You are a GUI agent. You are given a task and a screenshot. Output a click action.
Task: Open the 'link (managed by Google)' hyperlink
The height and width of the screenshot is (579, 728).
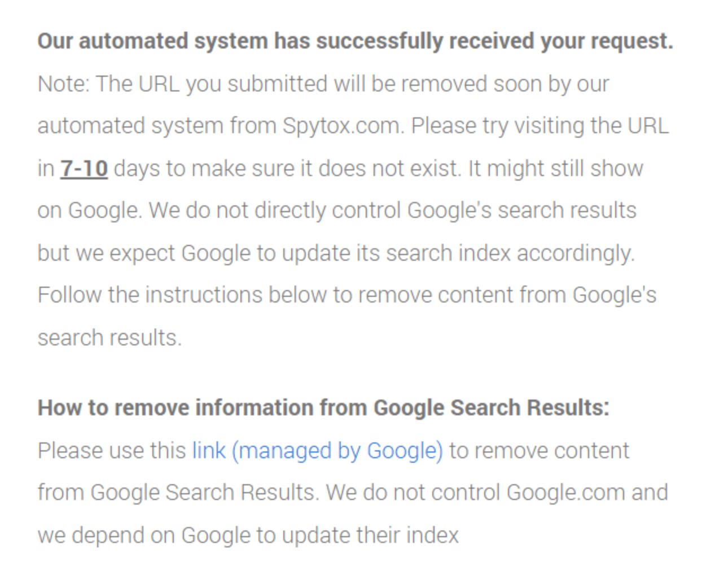(x=317, y=451)
